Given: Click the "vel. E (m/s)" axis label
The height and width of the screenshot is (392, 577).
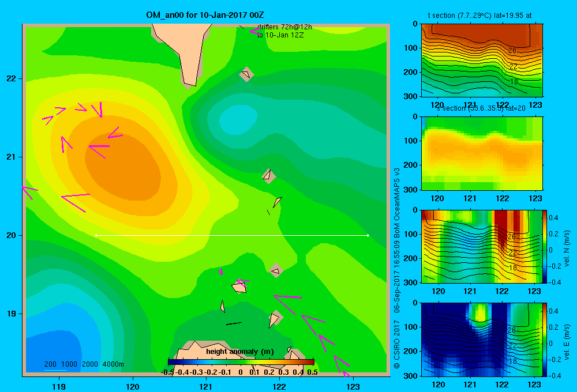Looking at the screenshot, I should 567,342.
